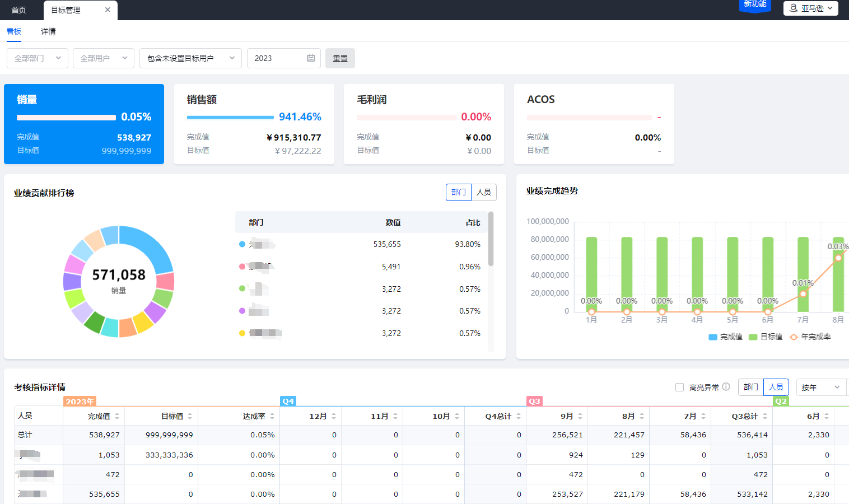Open the 按年 period dropdown
849x504 pixels.
point(821,387)
